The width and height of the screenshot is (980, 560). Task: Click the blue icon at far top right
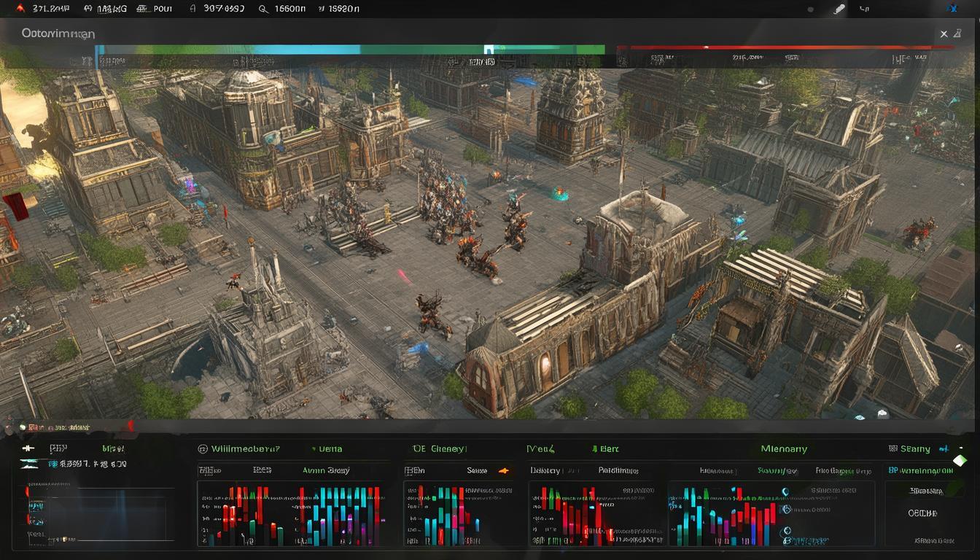tap(951, 9)
